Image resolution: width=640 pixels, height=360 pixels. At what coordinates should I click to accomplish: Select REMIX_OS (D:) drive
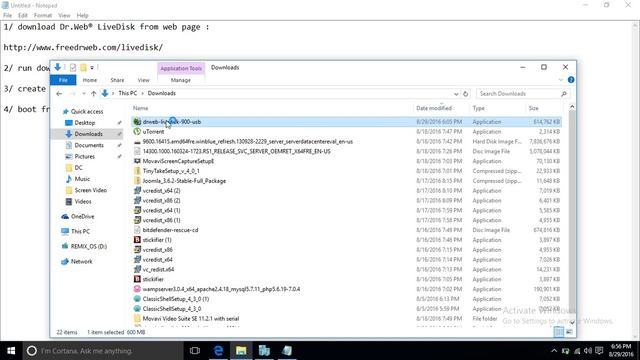(88, 247)
